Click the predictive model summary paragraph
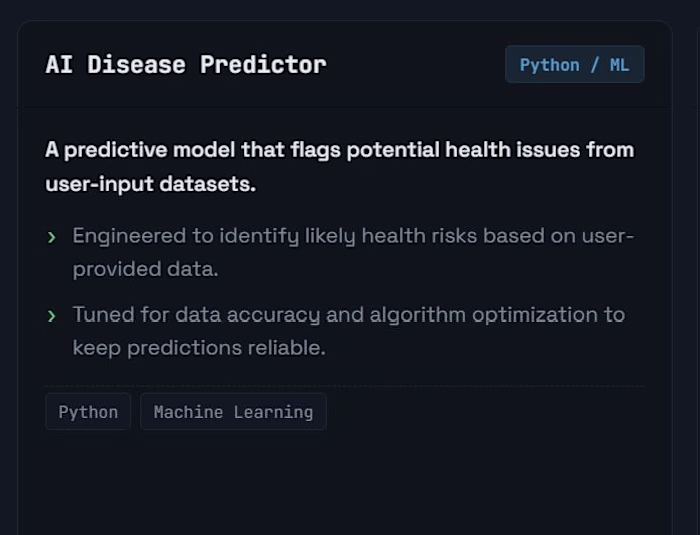 click(339, 167)
